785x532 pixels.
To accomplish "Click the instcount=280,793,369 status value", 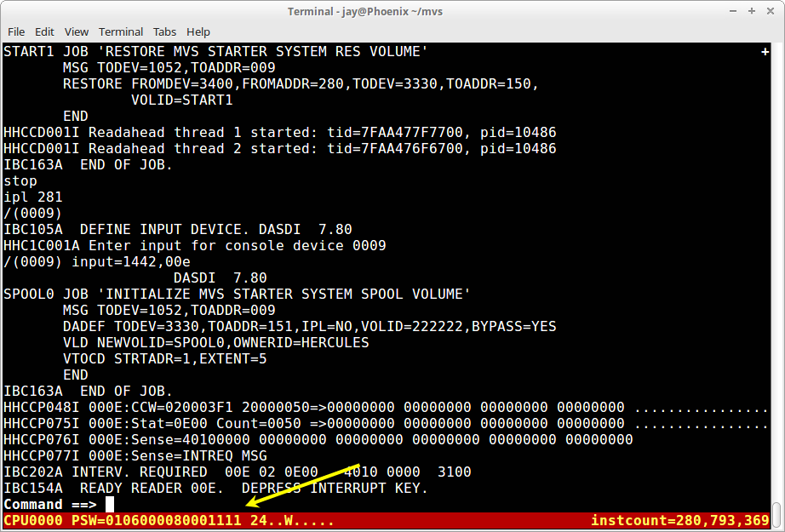I will 680,520.
